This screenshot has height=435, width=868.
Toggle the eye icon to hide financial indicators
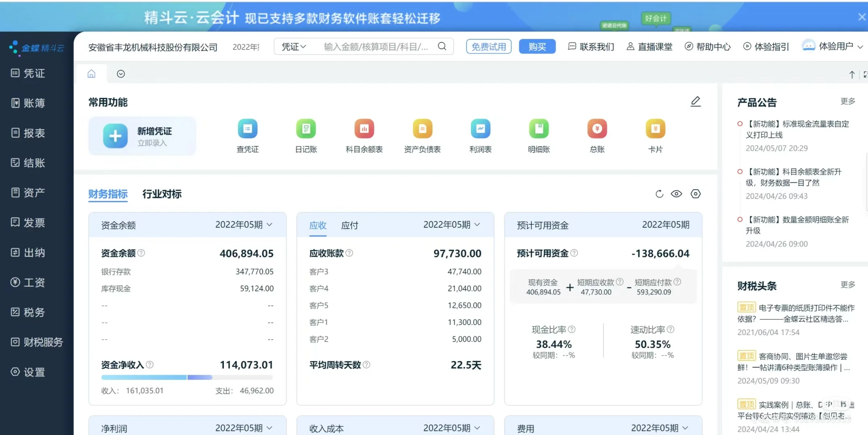pos(676,194)
